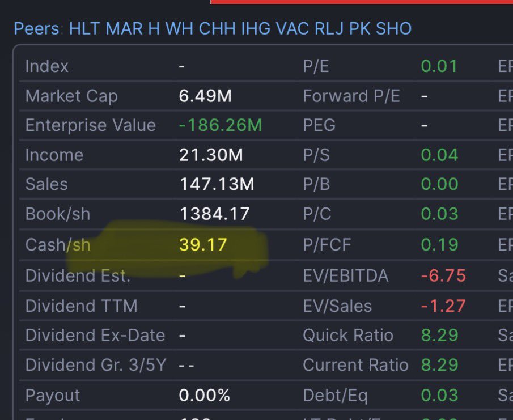
Task: Click the PEG label
Action: (319, 125)
